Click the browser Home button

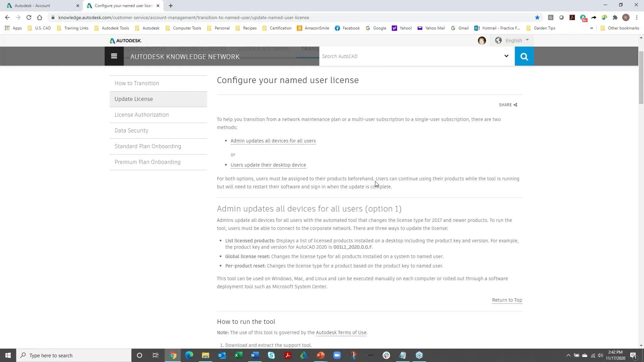(40, 17)
